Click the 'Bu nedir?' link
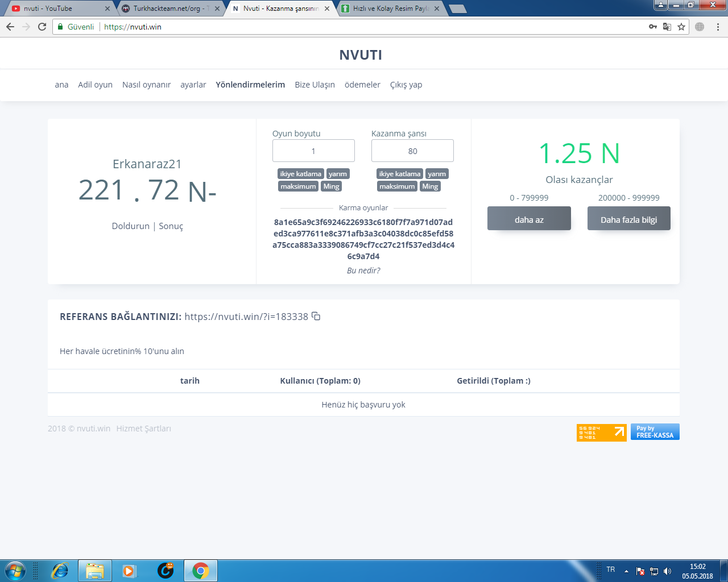The width and height of the screenshot is (728, 582). [x=363, y=271]
